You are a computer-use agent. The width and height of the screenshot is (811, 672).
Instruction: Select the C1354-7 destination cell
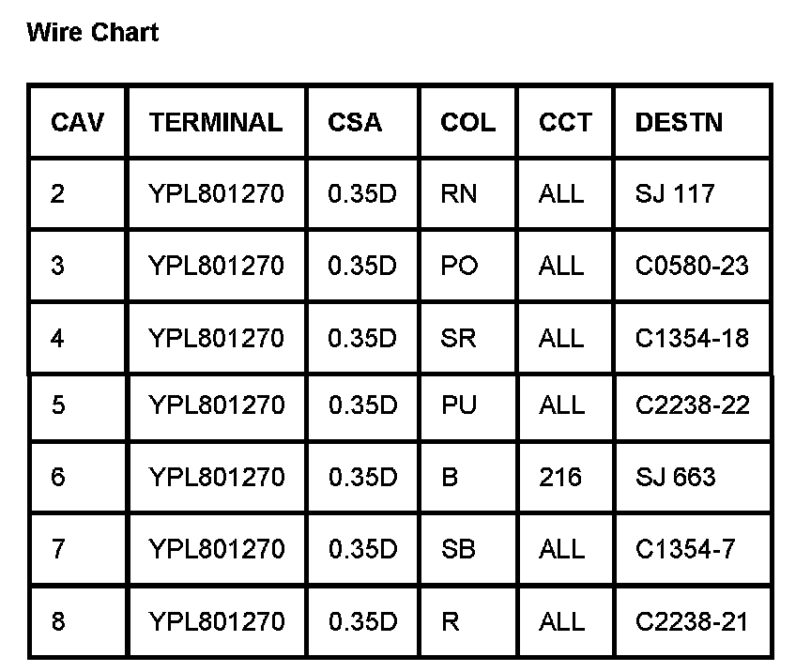pos(684,549)
